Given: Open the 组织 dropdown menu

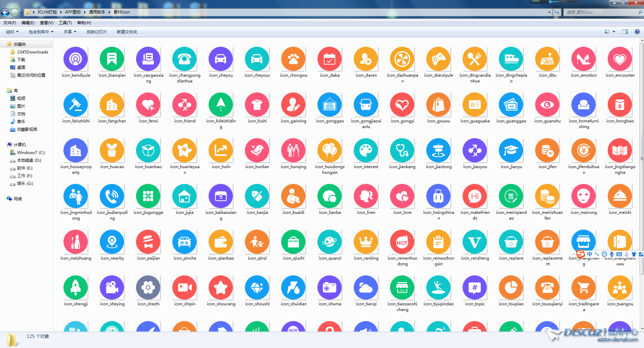Looking at the screenshot, I should coord(12,32).
